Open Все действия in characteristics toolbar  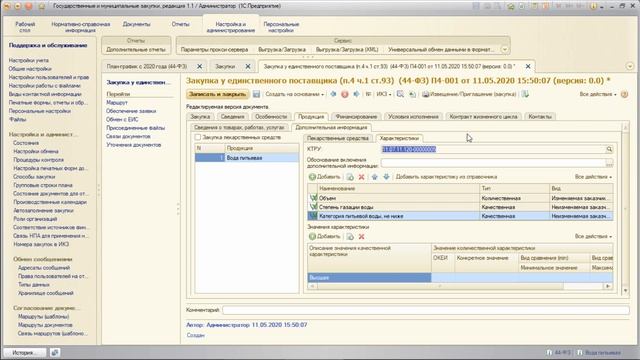593,177
